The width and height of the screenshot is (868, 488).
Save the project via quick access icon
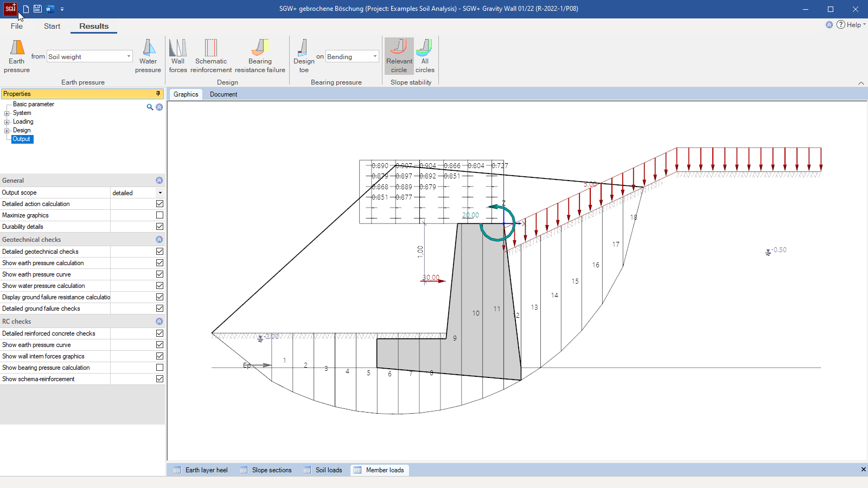tap(37, 9)
